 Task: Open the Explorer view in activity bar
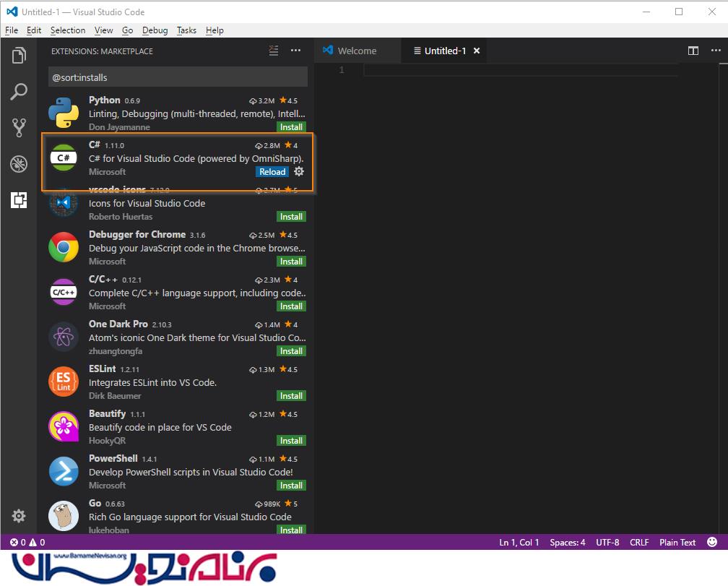tap(19, 55)
